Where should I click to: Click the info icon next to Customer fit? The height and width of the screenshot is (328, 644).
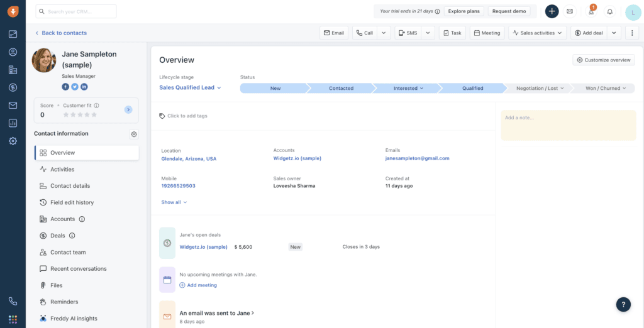click(96, 106)
